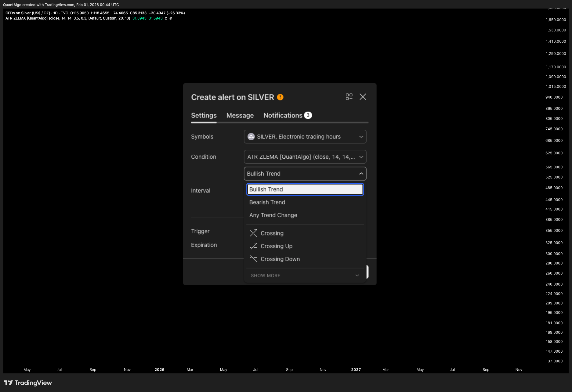Click the TradingView logo
The height and width of the screenshot is (392, 572).
click(28, 383)
